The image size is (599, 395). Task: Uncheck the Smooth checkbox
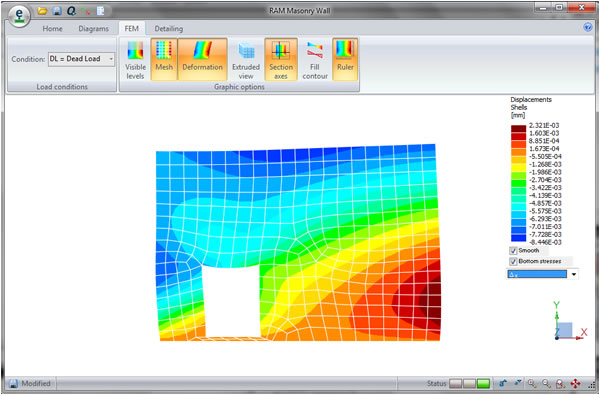tap(513, 251)
